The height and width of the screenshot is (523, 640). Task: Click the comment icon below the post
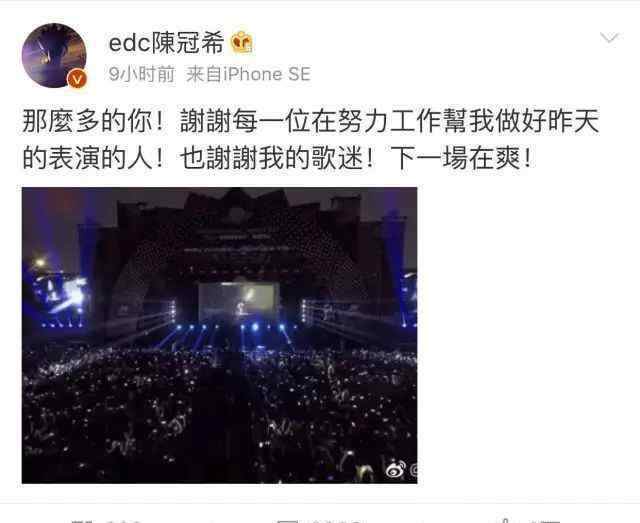(x=288, y=521)
